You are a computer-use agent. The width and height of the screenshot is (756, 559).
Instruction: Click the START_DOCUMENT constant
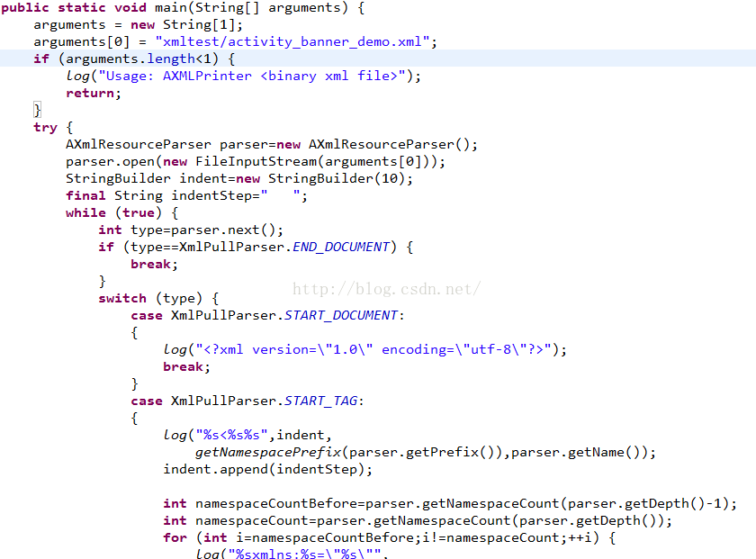coord(341,315)
